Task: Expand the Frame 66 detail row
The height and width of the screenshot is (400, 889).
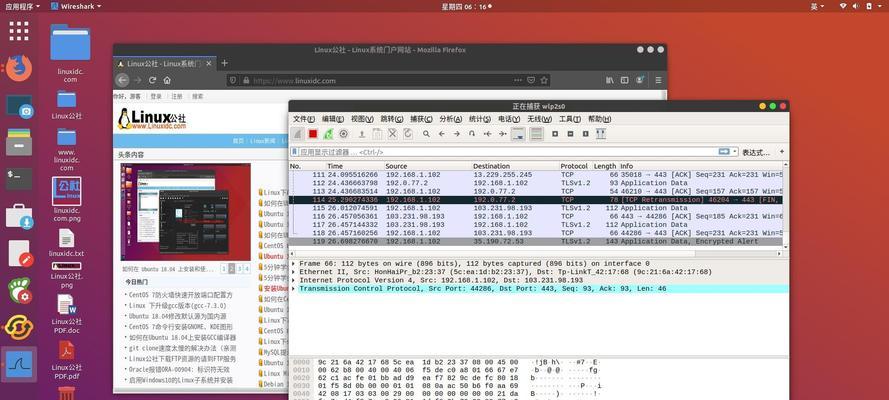Action: point(293,263)
